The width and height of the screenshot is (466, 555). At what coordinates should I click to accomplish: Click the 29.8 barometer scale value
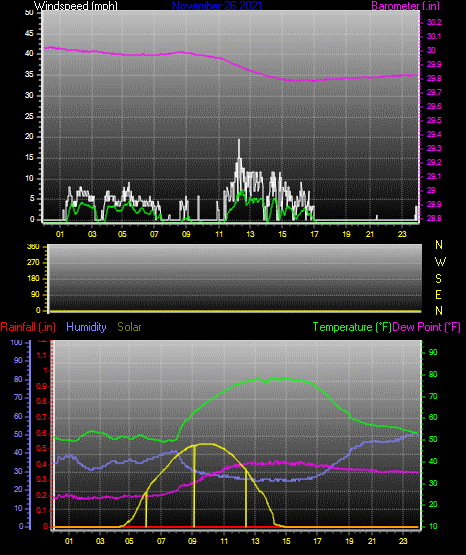tap(434, 79)
